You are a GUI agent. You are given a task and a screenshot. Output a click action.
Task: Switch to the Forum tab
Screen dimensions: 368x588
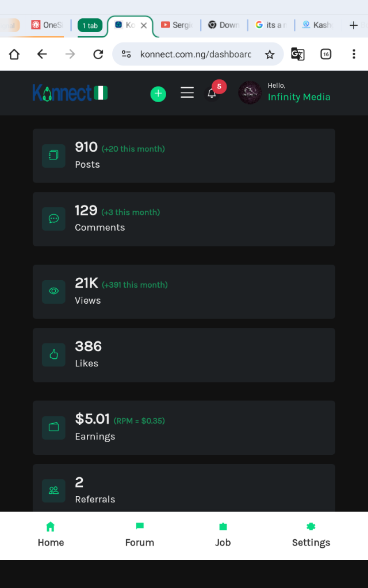(140, 535)
